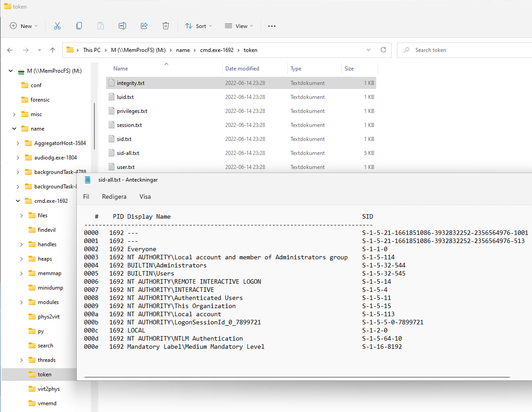Select the phys2virt folder in tree
Viewport: 532px width, 412px height.
(48, 317)
